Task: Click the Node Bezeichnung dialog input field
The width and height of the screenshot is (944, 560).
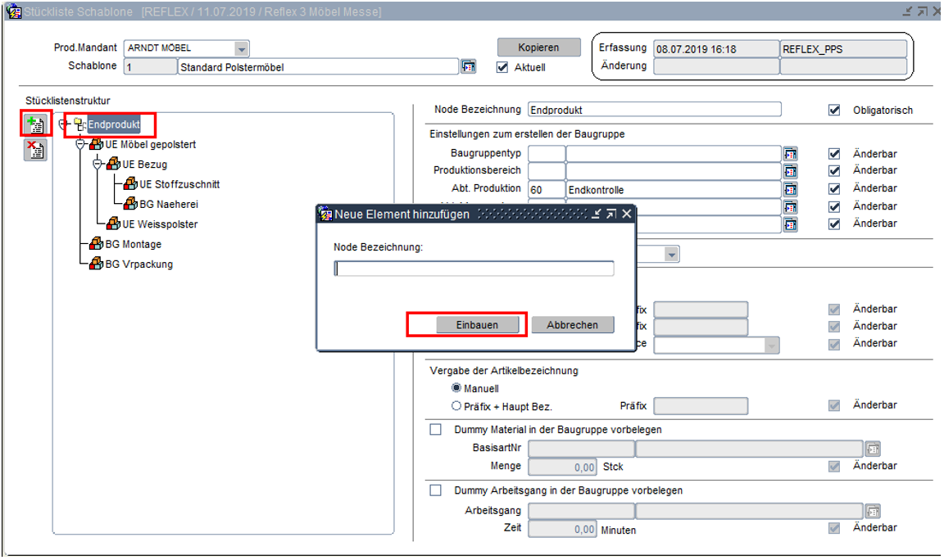Action: (474, 269)
